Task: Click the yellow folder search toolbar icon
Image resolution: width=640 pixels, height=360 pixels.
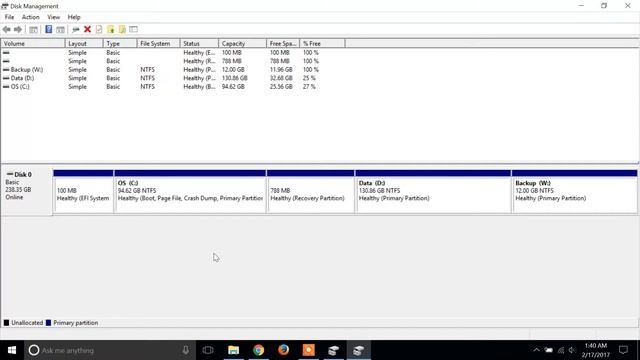Action: click(122, 29)
